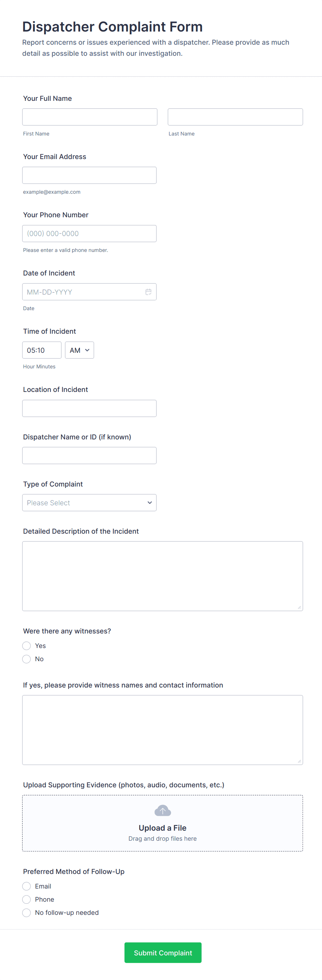
Task: Click the cloud upload icon
Action: 163,811
